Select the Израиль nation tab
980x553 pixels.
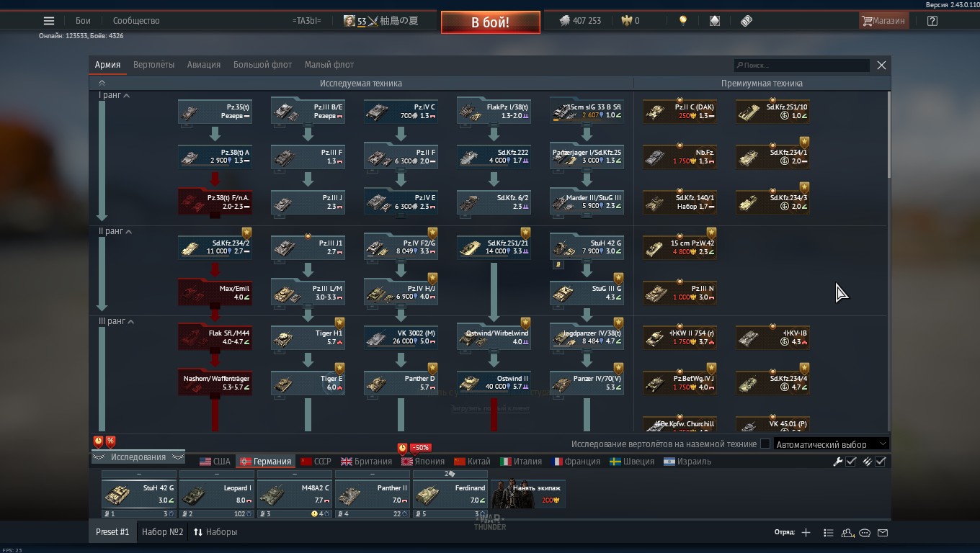point(687,462)
